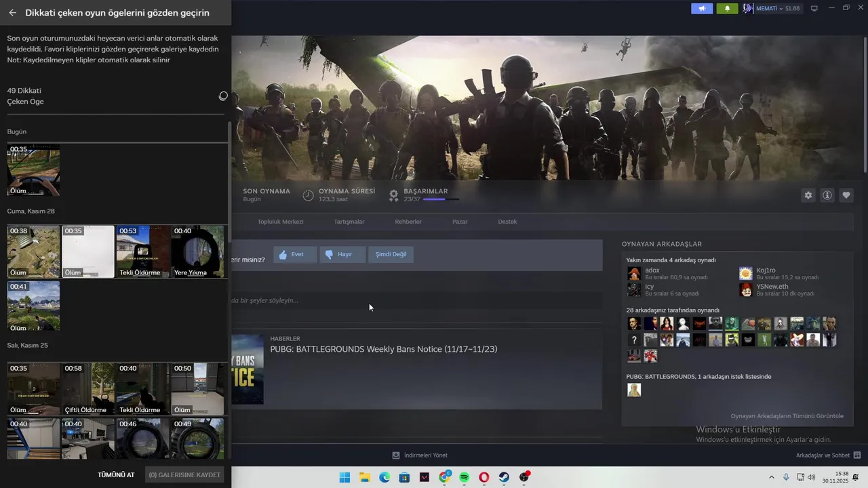Select the 00:50 Ölüm clip
The width and height of the screenshot is (868, 488).
pyautogui.click(x=197, y=389)
